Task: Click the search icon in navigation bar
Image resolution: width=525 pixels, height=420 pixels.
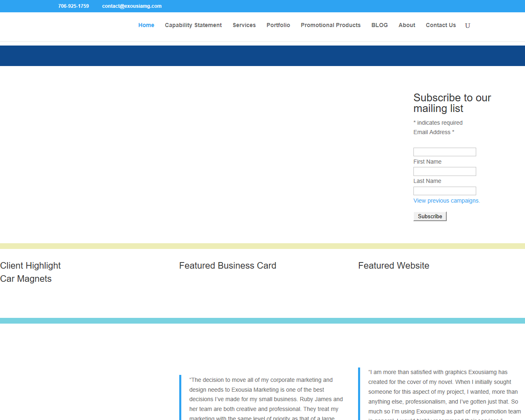Action: 467,25
